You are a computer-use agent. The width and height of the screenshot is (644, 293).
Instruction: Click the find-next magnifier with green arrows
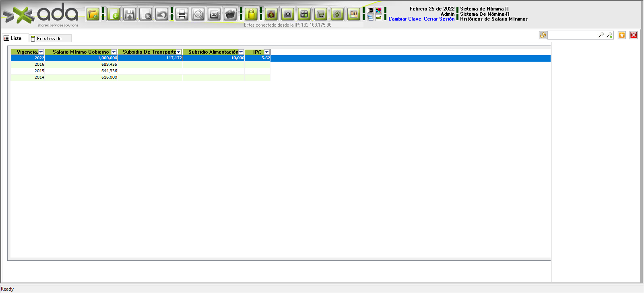610,35
